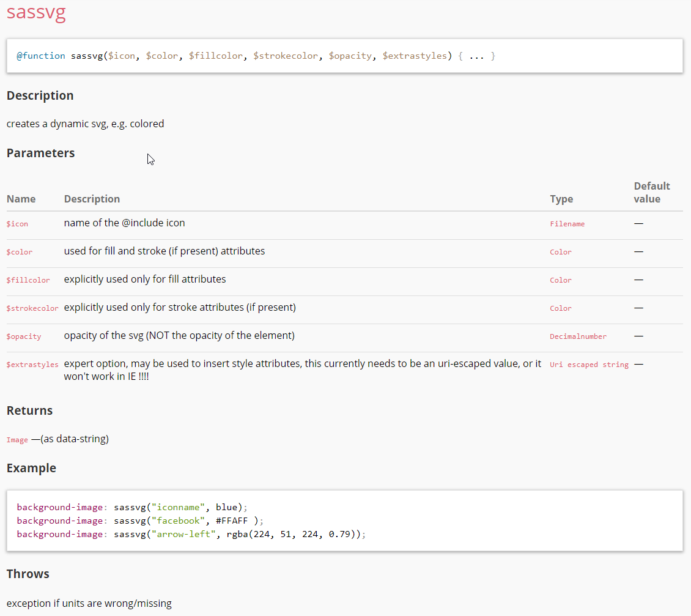Click the @function sassvg signature code block
Image resolution: width=691 pixels, height=616 pixels.
click(345, 56)
